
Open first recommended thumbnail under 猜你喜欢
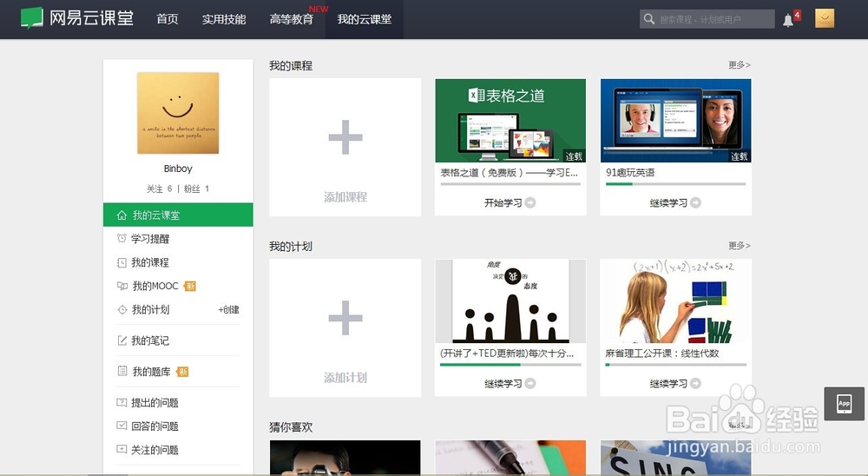point(345,458)
